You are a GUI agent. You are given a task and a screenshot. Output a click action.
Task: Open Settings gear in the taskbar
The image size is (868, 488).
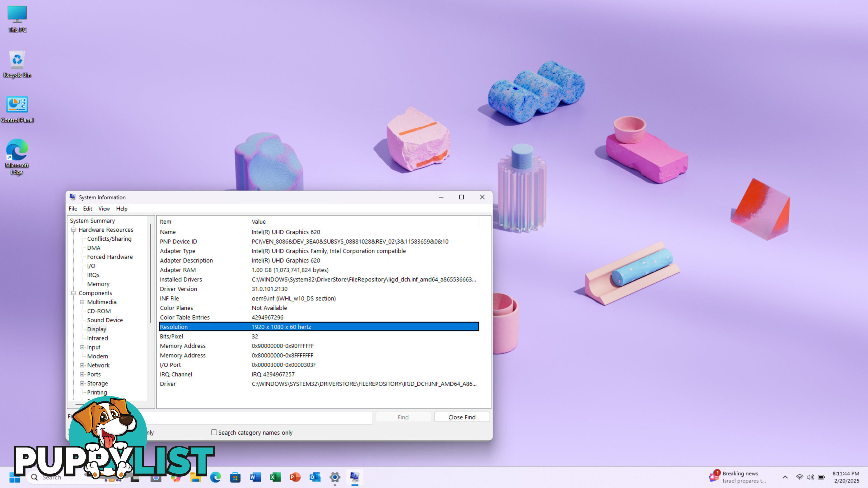[335, 477]
